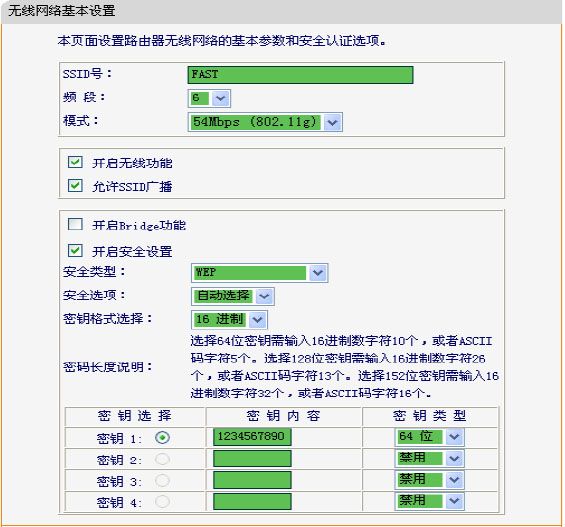Toggle the 开启安全设置 checkbox
The width and height of the screenshot is (565, 527).
75,250
